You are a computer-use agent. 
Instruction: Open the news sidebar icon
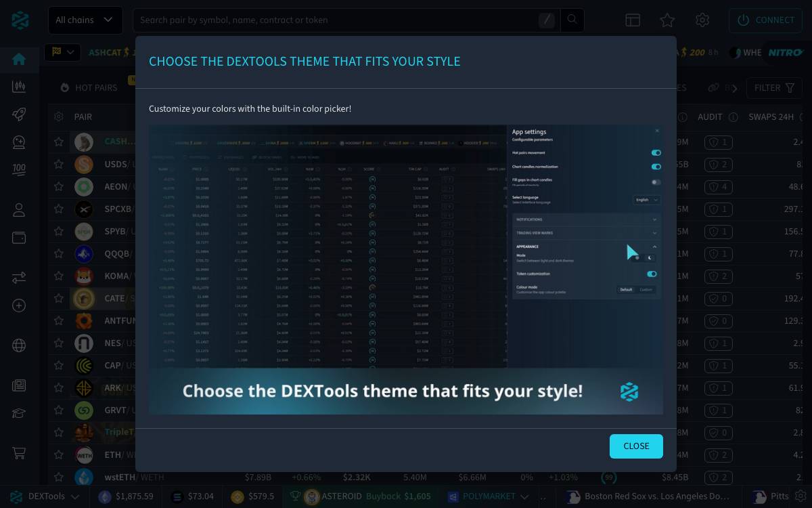click(19, 385)
